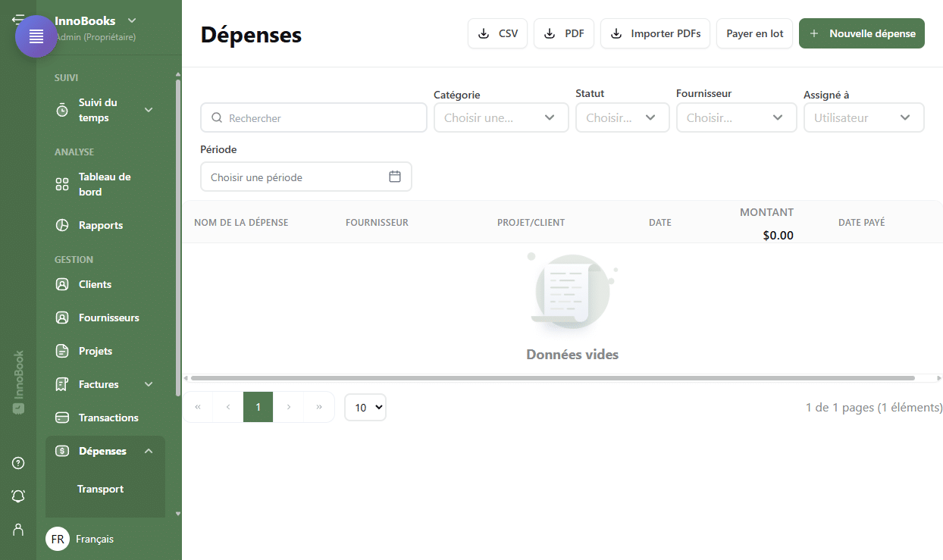Click the MONTANT column header
Screen dimensions: 943x560
pyautogui.click(x=766, y=212)
